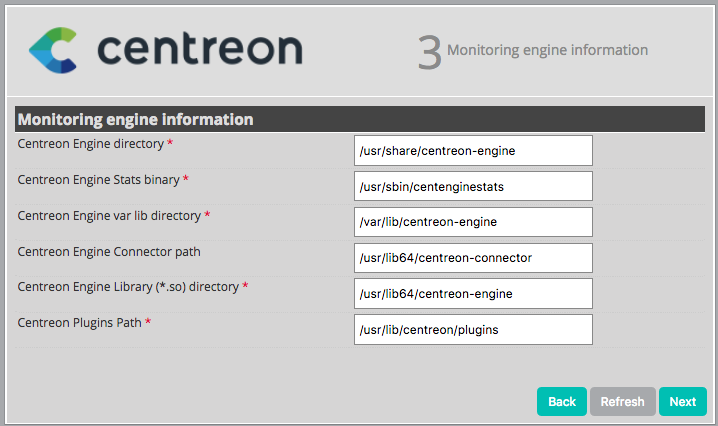Click the Refresh button
This screenshot has width=718, height=426.
point(622,401)
